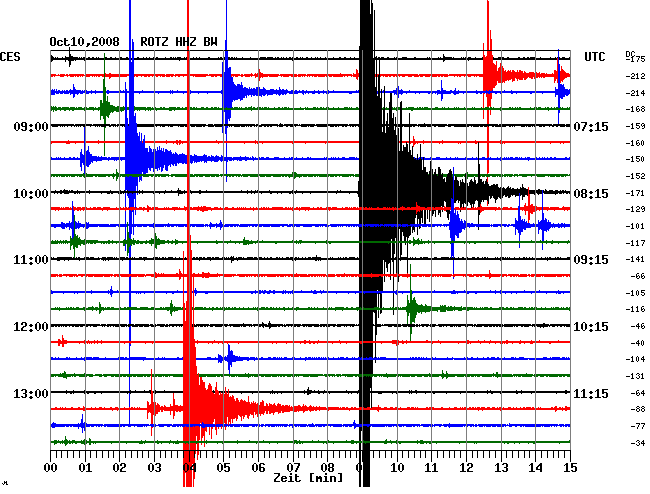Screen dimensions: 650x494
Task: Click DC offset value '-175'
Action: point(635,59)
